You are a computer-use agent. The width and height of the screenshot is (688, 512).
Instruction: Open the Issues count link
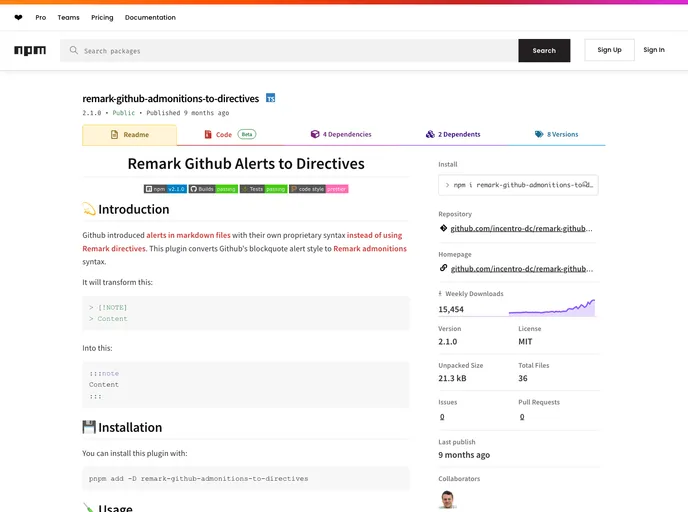tap(442, 416)
